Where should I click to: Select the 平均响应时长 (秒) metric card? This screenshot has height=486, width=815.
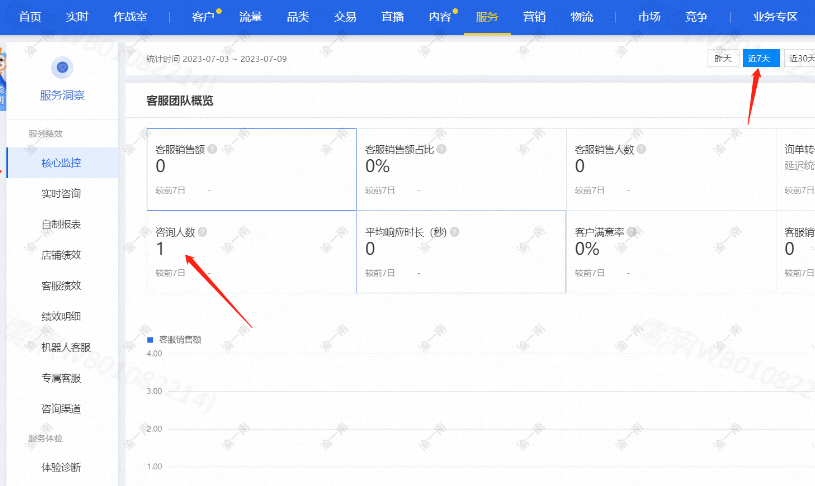point(462,252)
